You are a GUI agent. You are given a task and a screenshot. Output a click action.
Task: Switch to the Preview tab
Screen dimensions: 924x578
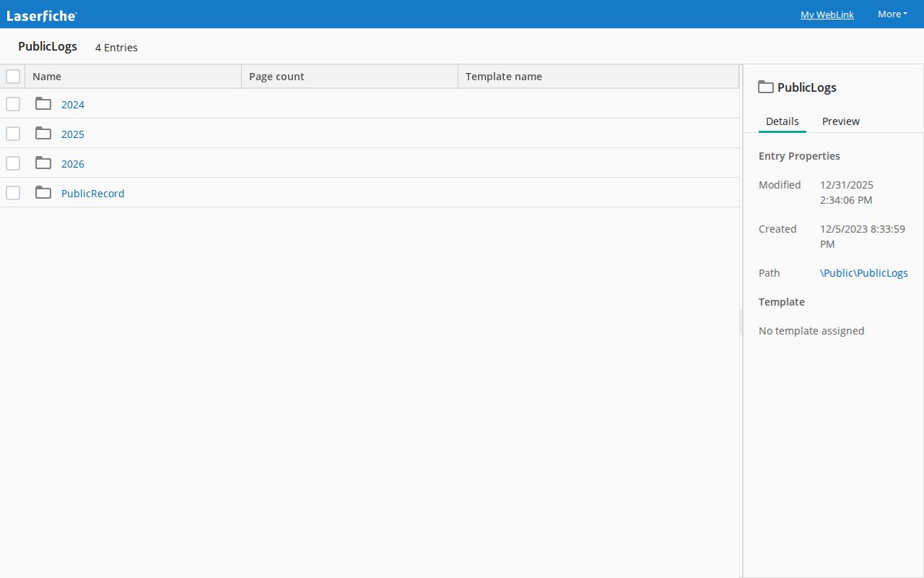point(841,121)
